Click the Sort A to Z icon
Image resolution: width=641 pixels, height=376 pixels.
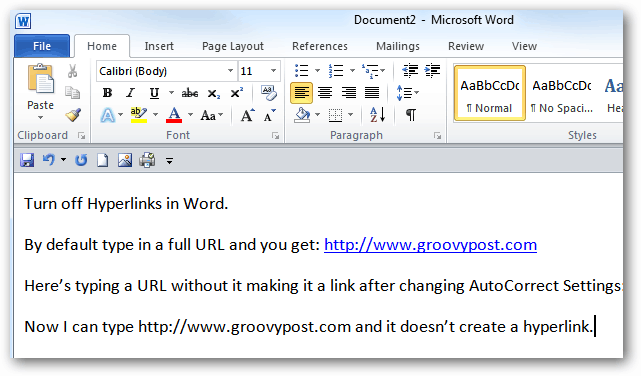377,114
